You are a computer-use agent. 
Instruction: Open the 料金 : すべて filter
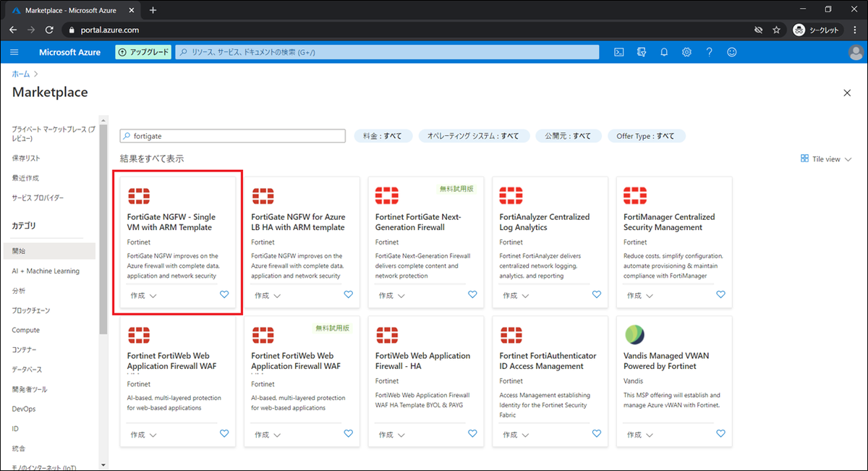click(x=383, y=136)
